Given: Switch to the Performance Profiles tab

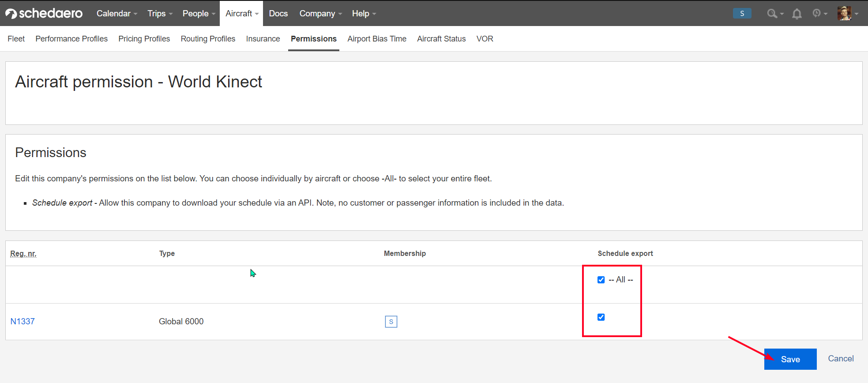Looking at the screenshot, I should pyautogui.click(x=71, y=39).
